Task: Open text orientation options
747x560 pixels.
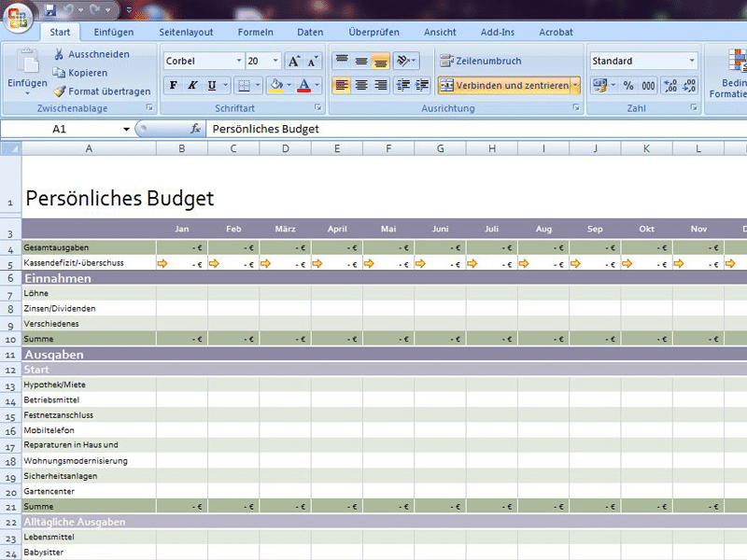Action: click(406, 61)
